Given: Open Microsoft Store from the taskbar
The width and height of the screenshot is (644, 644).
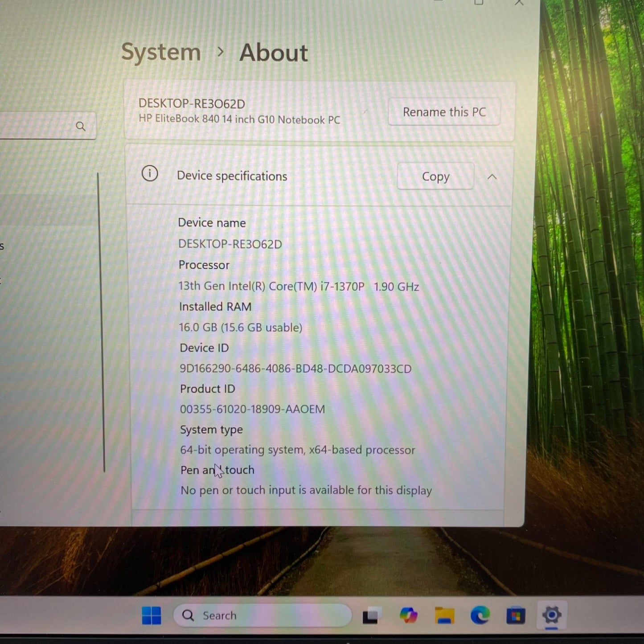Looking at the screenshot, I should 516,616.
